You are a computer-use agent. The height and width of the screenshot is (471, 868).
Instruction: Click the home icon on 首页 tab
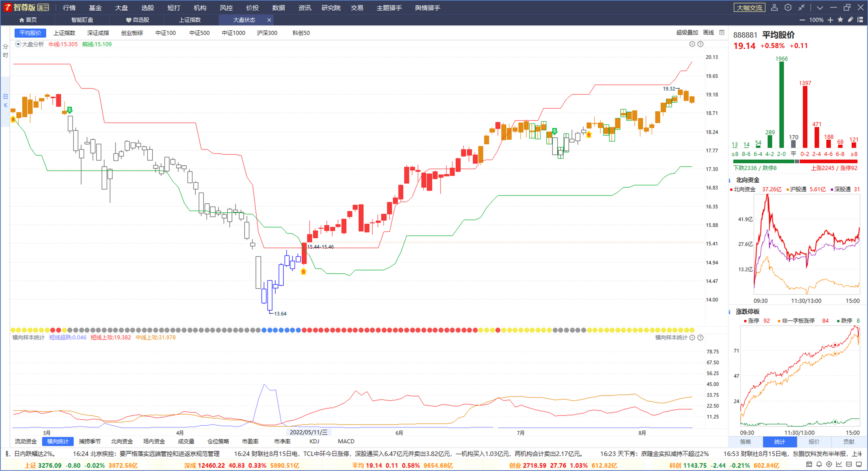tap(22, 20)
